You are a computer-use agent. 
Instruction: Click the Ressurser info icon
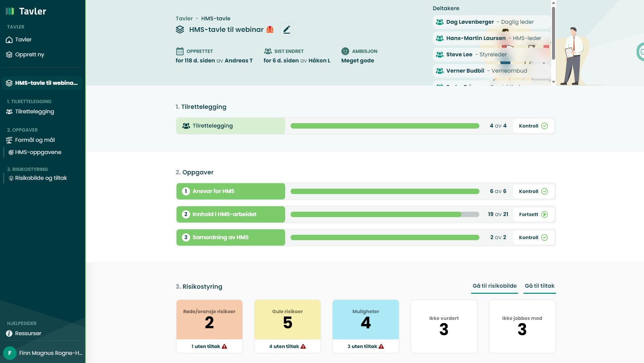coord(9,333)
